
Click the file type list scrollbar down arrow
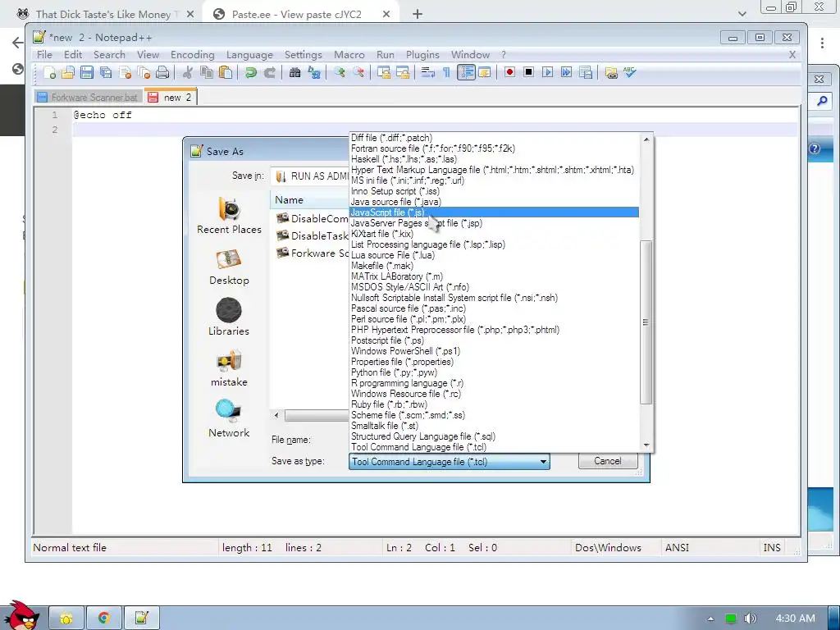646,445
